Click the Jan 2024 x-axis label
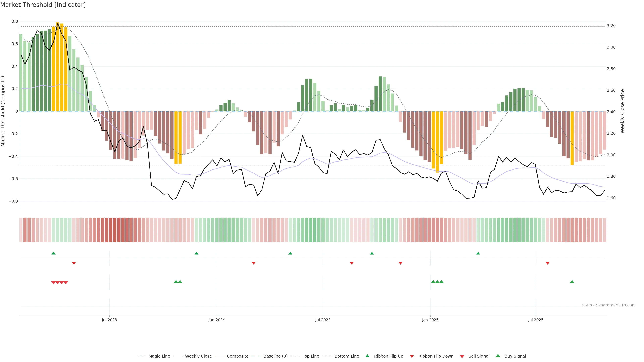This screenshot has height=362, width=644. pos(217,320)
